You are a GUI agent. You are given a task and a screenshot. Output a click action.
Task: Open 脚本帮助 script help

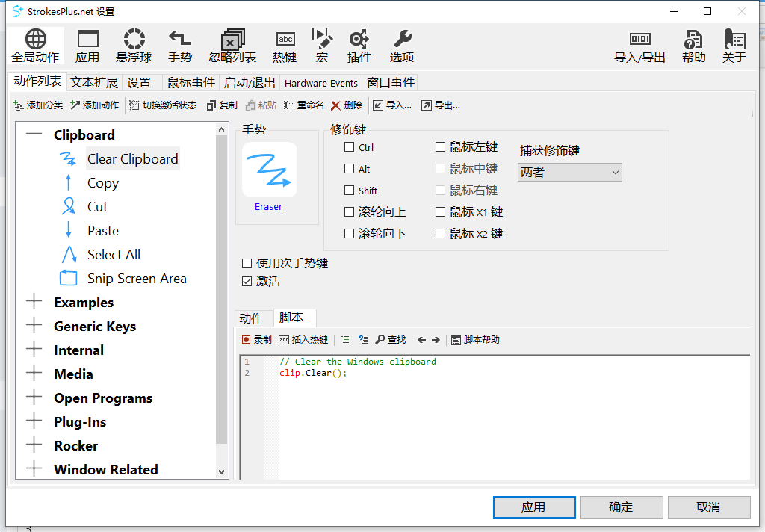pos(475,340)
